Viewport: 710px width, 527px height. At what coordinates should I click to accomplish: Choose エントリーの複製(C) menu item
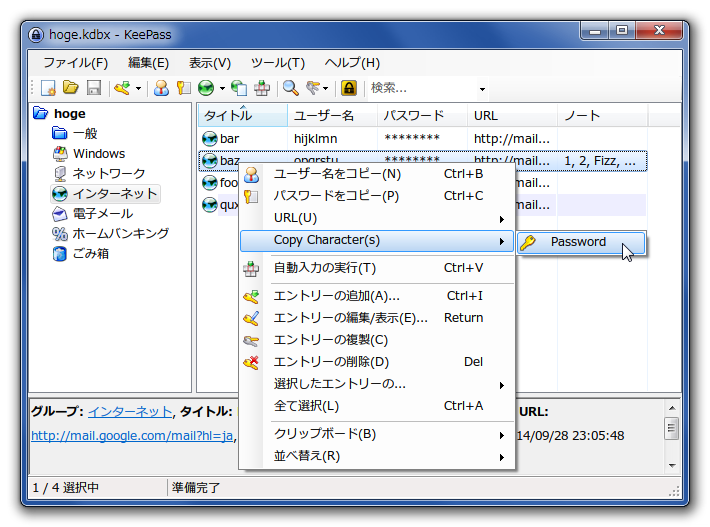[x=377, y=340]
